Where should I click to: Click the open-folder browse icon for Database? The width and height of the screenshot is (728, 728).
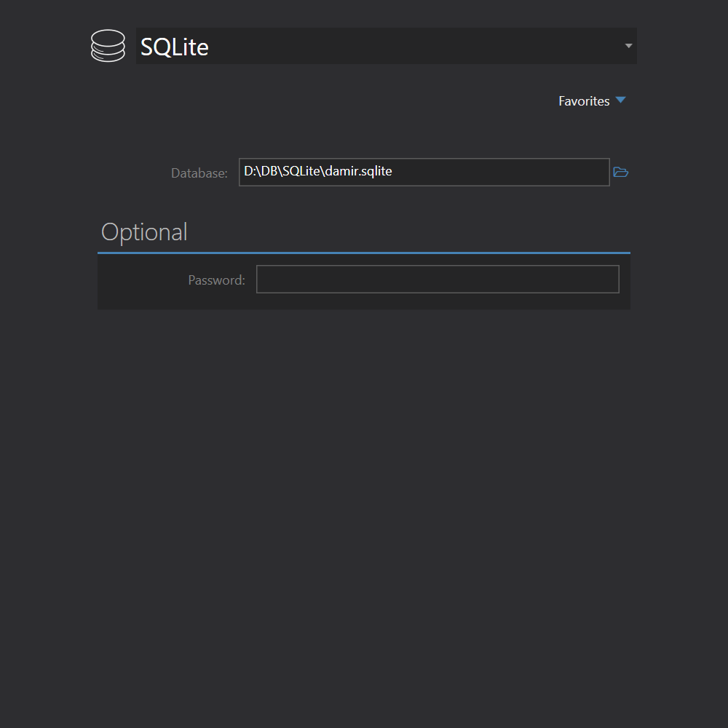[620, 173]
